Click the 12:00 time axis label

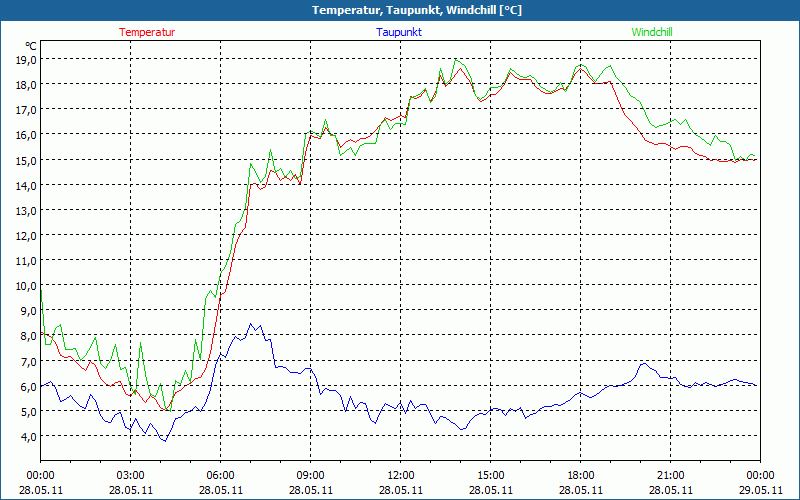pyautogui.click(x=401, y=476)
